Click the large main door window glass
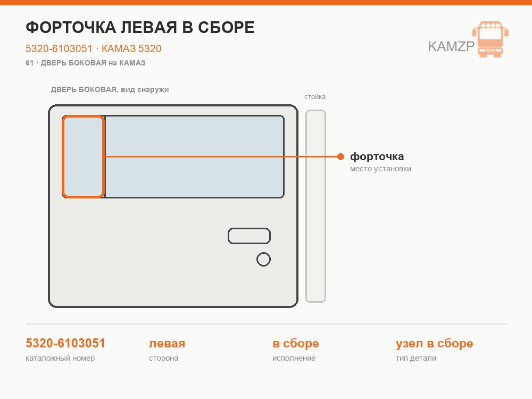Screen dimensions: 532x399 pyautogui.click(x=194, y=156)
